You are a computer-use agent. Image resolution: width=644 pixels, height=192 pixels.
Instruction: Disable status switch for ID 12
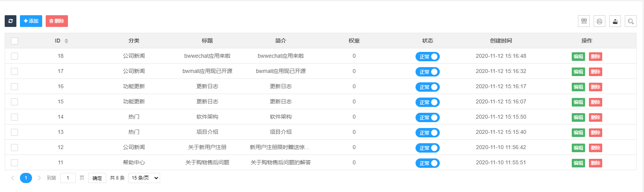point(427,148)
